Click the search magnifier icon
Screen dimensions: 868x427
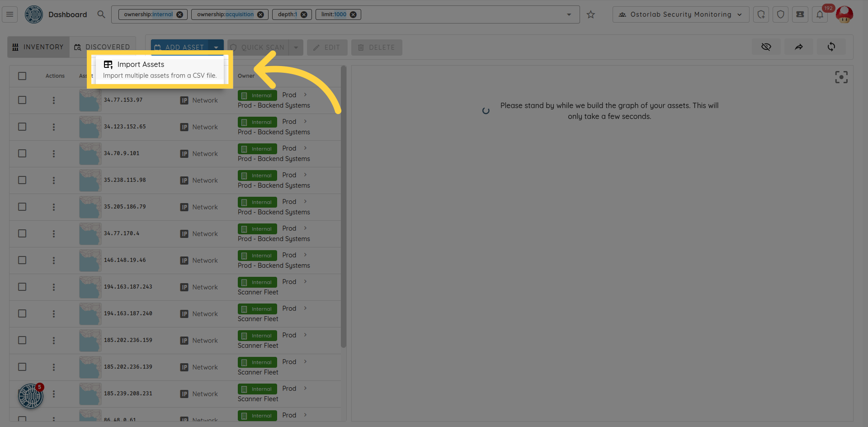click(101, 14)
